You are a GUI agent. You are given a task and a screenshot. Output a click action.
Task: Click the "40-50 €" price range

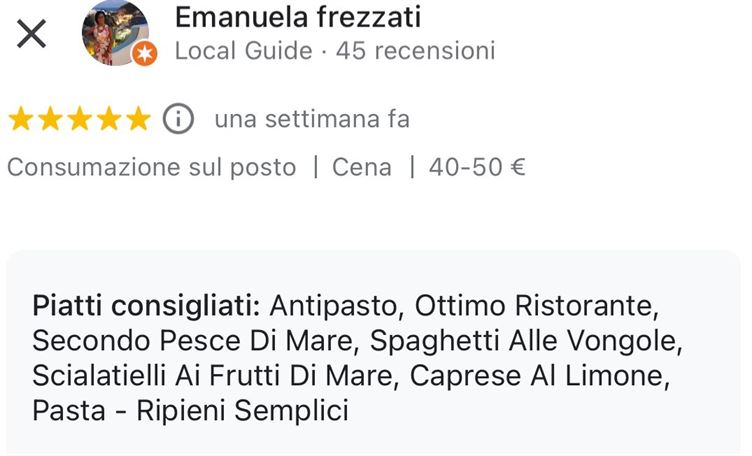point(477,167)
